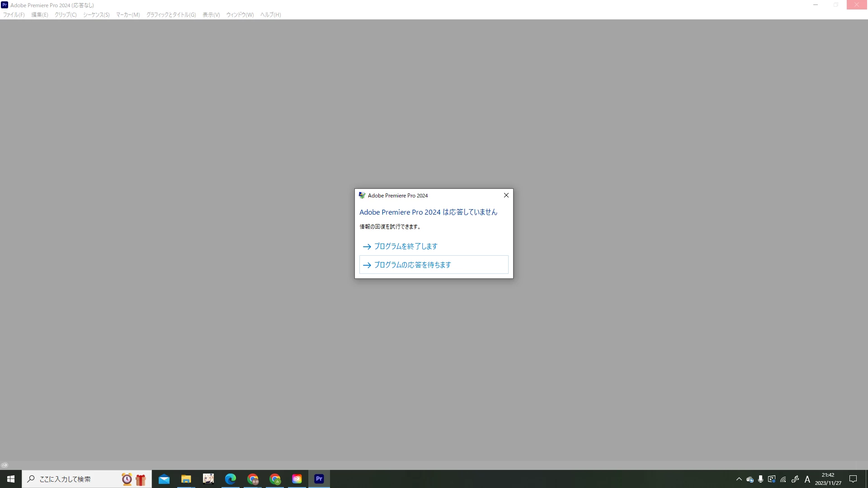Open the Wi-Fi network tray icon

(x=783, y=479)
